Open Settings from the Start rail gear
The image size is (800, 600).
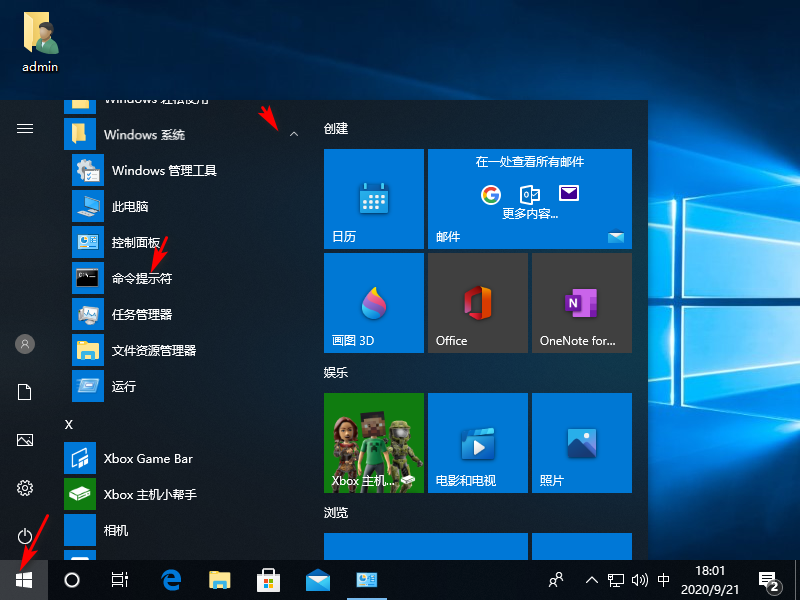[x=24, y=489]
